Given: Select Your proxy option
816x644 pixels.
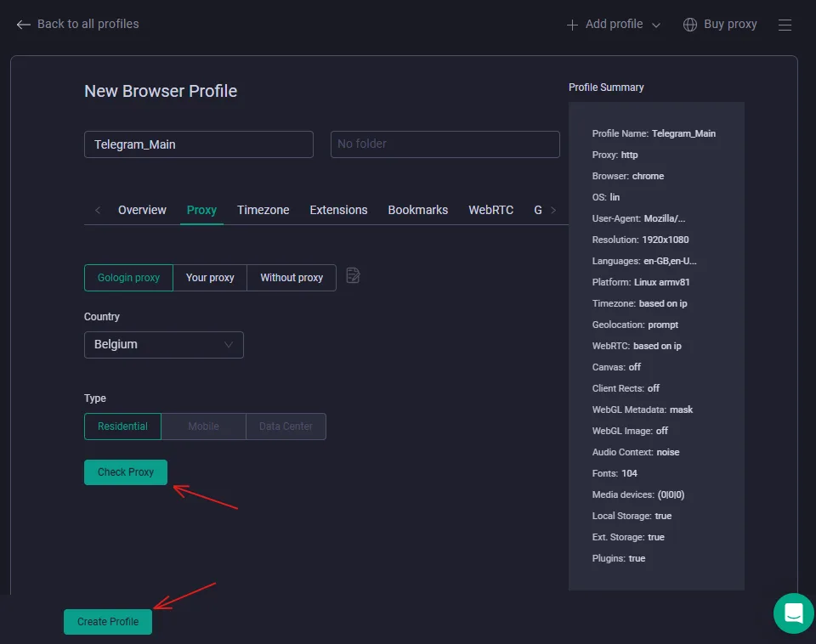Looking at the screenshot, I should point(210,278).
